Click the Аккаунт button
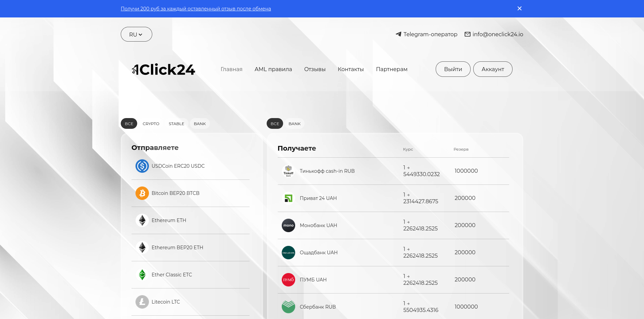 click(493, 69)
